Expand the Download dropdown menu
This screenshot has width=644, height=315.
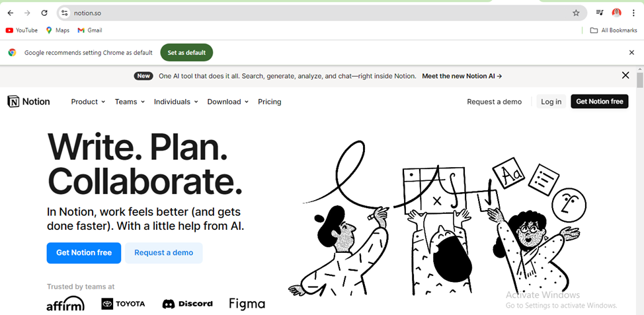point(227,102)
